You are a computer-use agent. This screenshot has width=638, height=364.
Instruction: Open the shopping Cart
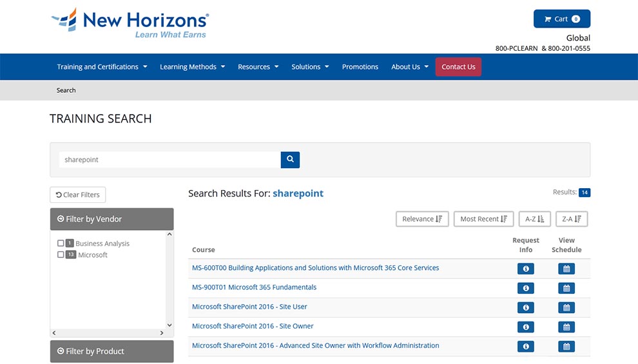pyautogui.click(x=562, y=19)
